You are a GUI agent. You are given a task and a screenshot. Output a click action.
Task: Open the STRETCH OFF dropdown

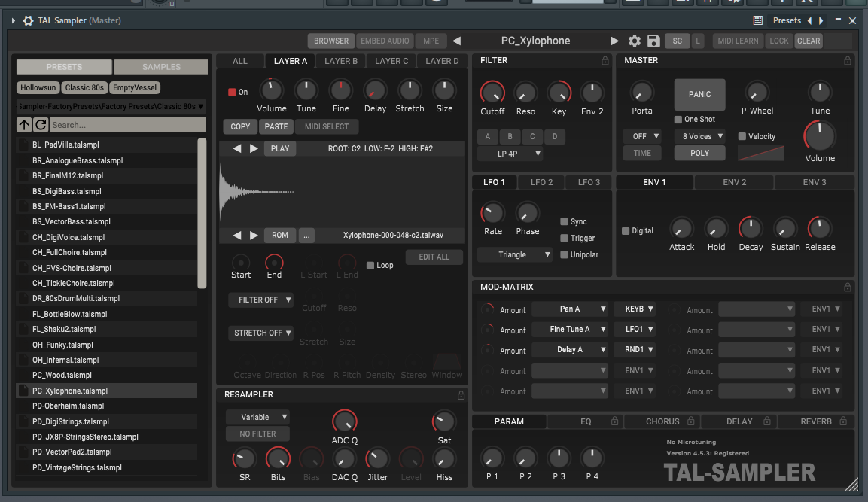tap(260, 333)
